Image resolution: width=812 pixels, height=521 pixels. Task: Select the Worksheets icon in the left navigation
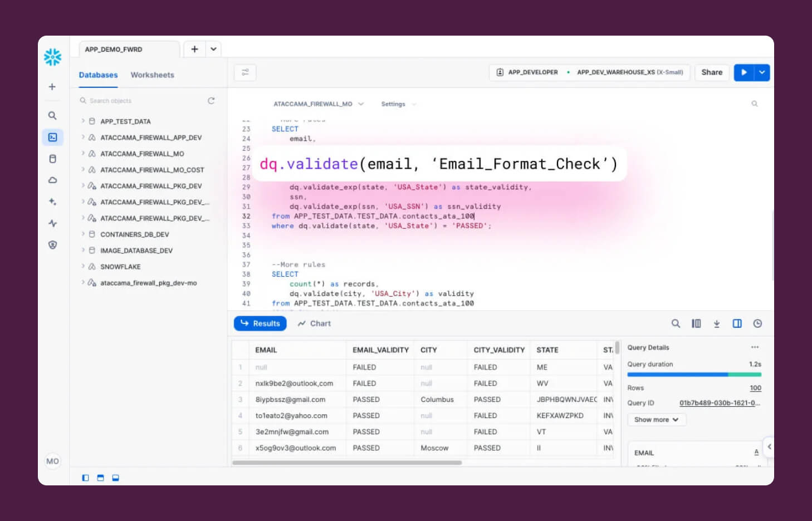pos(52,137)
